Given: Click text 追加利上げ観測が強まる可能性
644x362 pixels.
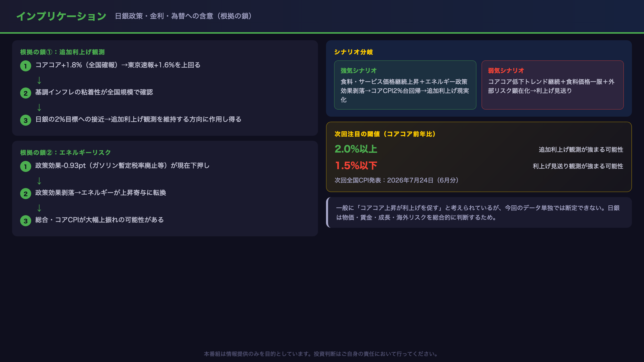Looking at the screenshot, I should coord(581,150).
